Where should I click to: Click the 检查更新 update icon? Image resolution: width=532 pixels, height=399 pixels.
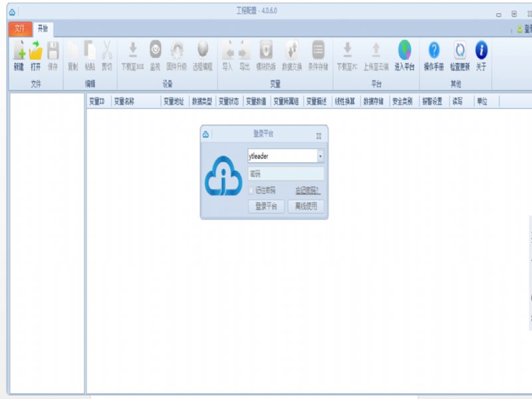coord(460,51)
